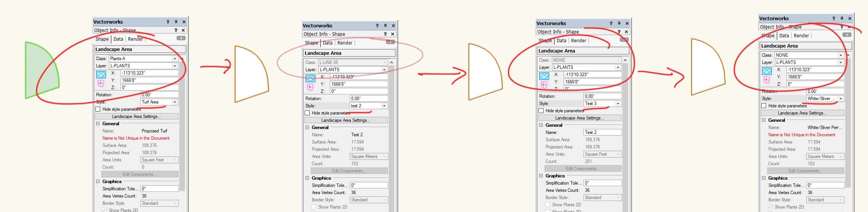Click the gray pill icon beside tabs in the Plants-A palette

click(x=181, y=38)
